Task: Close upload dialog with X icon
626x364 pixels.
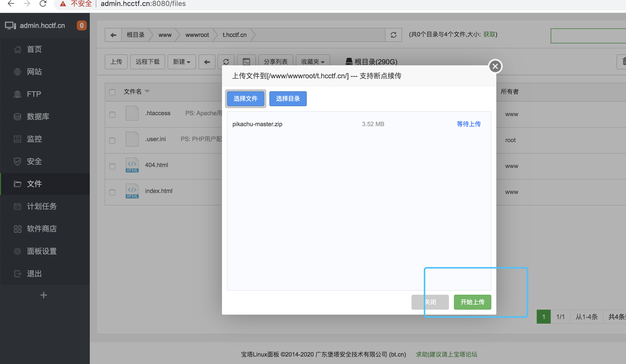Action: 495,66
